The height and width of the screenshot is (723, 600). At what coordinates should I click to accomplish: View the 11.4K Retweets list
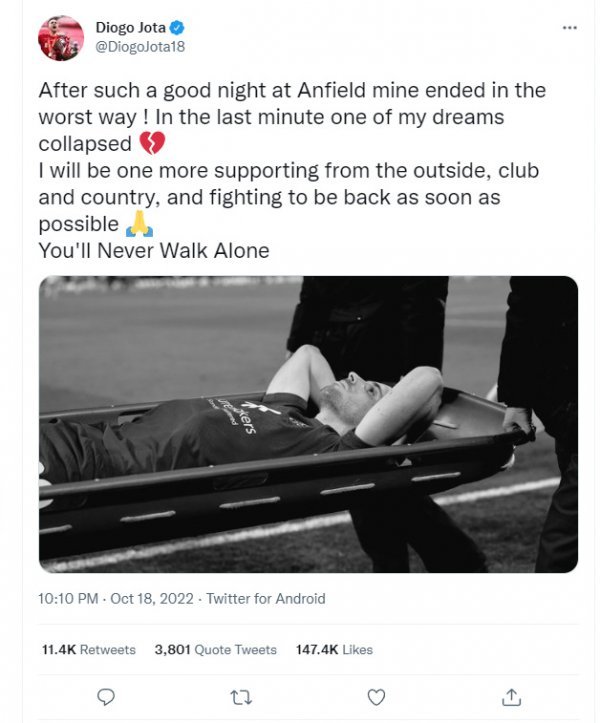[x=88, y=649]
